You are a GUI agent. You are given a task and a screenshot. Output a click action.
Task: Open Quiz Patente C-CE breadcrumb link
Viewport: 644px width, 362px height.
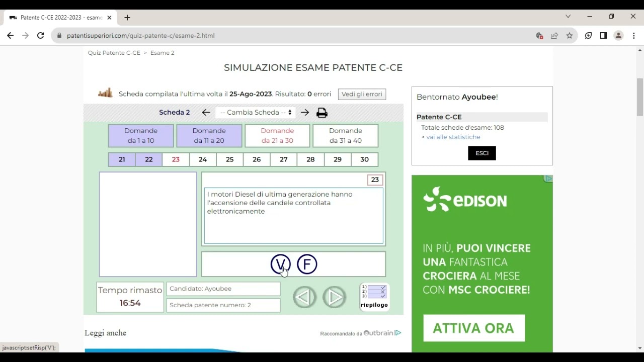(x=114, y=53)
